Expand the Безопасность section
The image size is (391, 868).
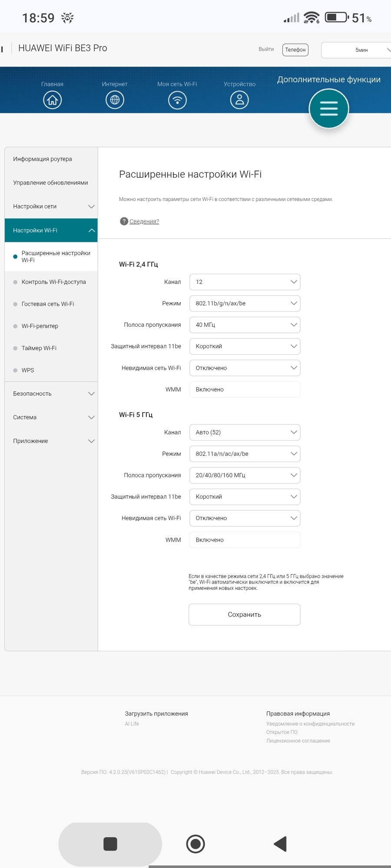[51, 394]
